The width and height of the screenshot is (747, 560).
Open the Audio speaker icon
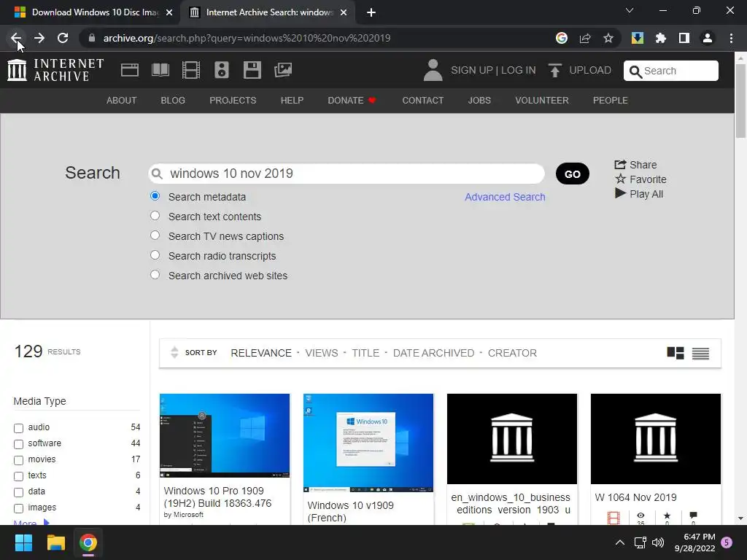pyautogui.click(x=222, y=70)
